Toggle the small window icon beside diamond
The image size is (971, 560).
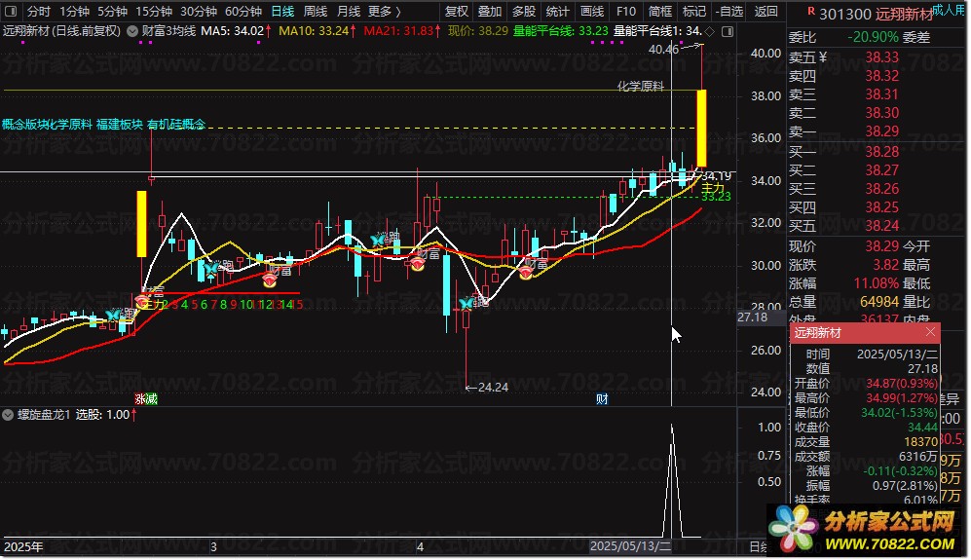[x=728, y=31]
